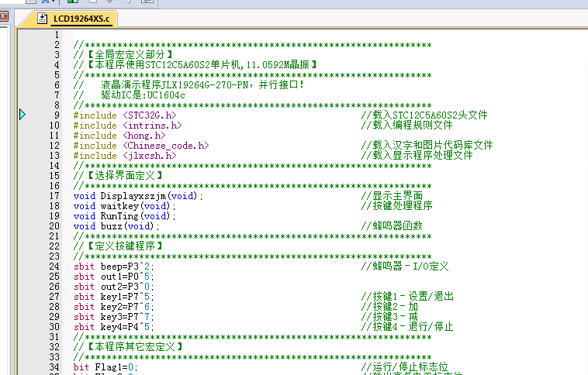Click the //按键处理程序 comment
This screenshot has height=375, width=588.
click(396, 205)
